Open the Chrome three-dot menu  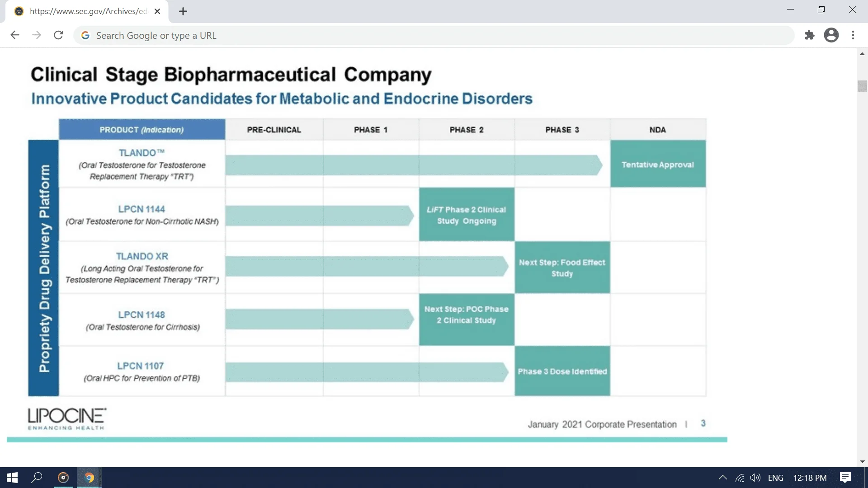pyautogui.click(x=853, y=35)
